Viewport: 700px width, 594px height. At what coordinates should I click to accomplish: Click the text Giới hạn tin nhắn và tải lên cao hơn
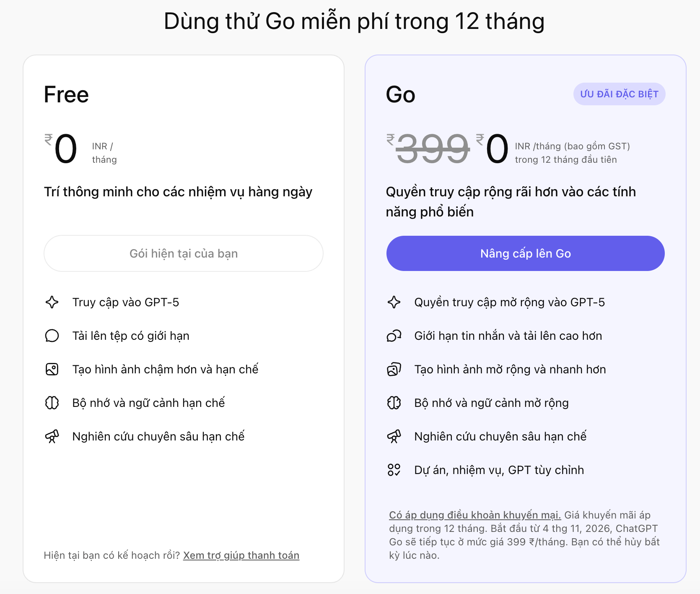click(x=508, y=336)
